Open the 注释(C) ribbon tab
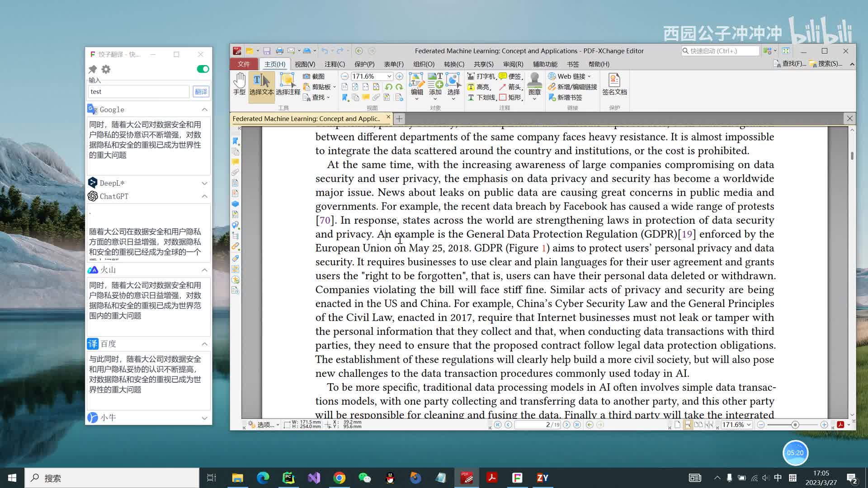The width and height of the screenshot is (868, 488). click(335, 64)
